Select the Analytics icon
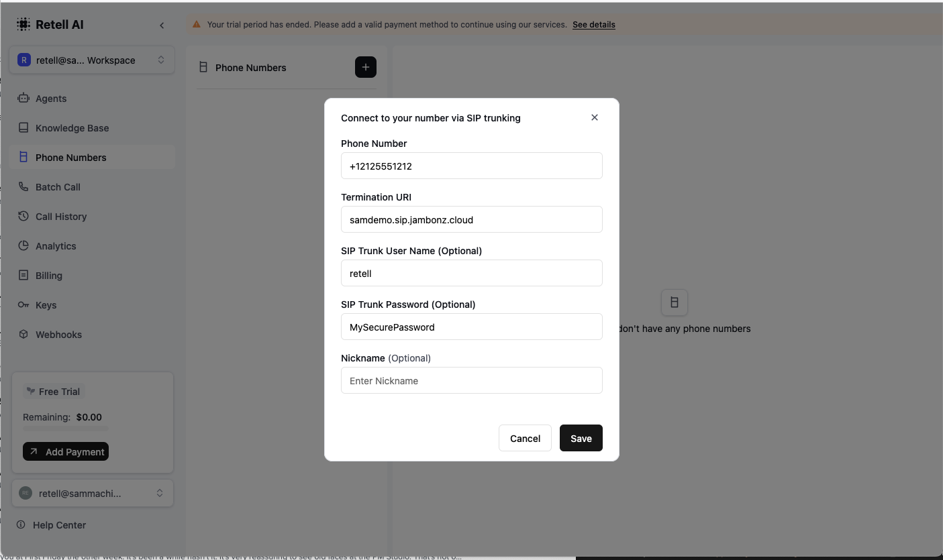This screenshot has width=943, height=560. click(x=23, y=245)
